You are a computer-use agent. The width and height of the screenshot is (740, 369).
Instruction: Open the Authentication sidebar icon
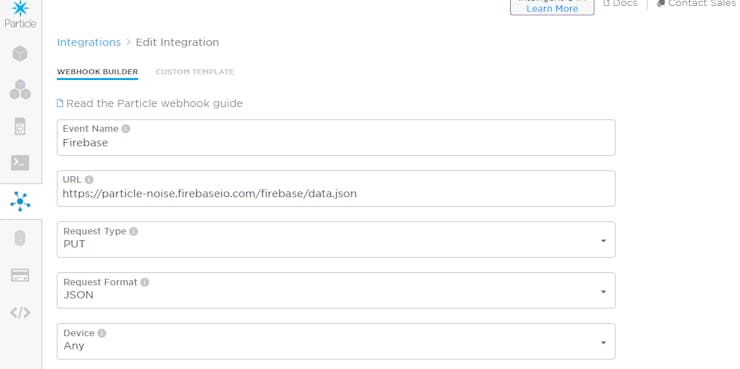click(x=20, y=238)
